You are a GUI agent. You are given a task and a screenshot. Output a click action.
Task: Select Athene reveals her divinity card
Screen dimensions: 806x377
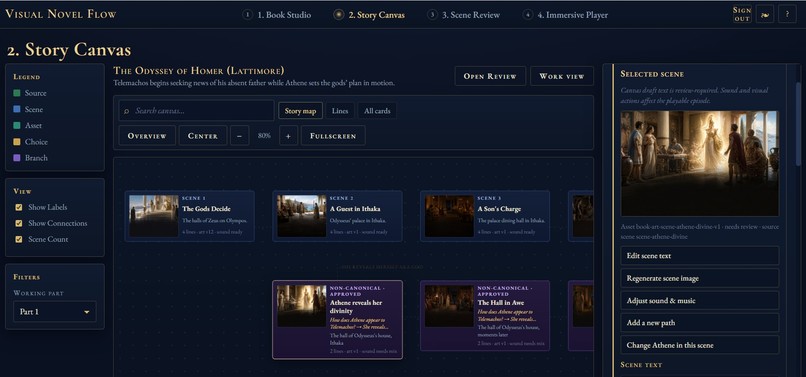[337, 319]
